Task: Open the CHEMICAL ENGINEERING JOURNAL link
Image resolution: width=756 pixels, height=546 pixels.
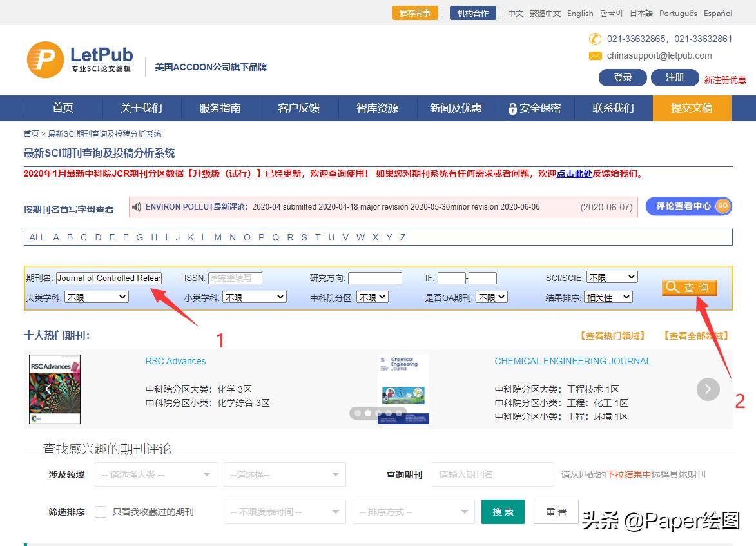Action: point(572,361)
